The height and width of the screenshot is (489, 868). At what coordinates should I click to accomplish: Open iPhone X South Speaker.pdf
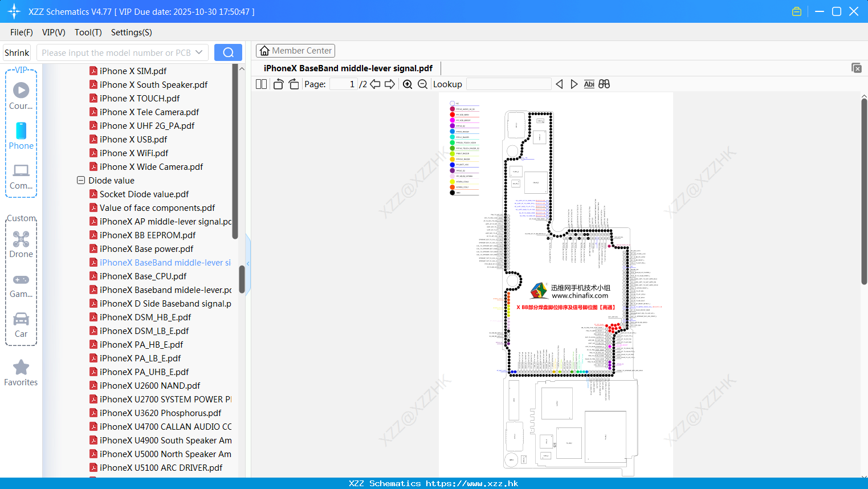[148, 84]
